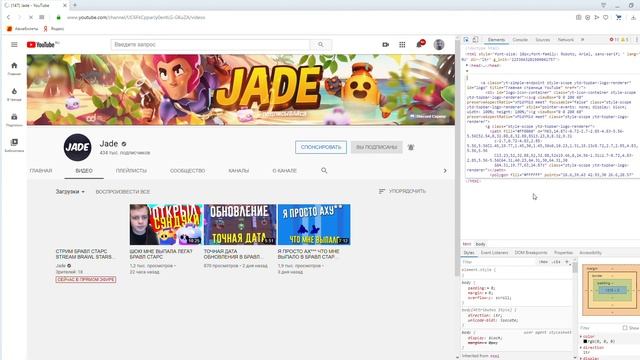
Task: Click the magnifier search button in YouTube header
Action: click(x=321, y=44)
